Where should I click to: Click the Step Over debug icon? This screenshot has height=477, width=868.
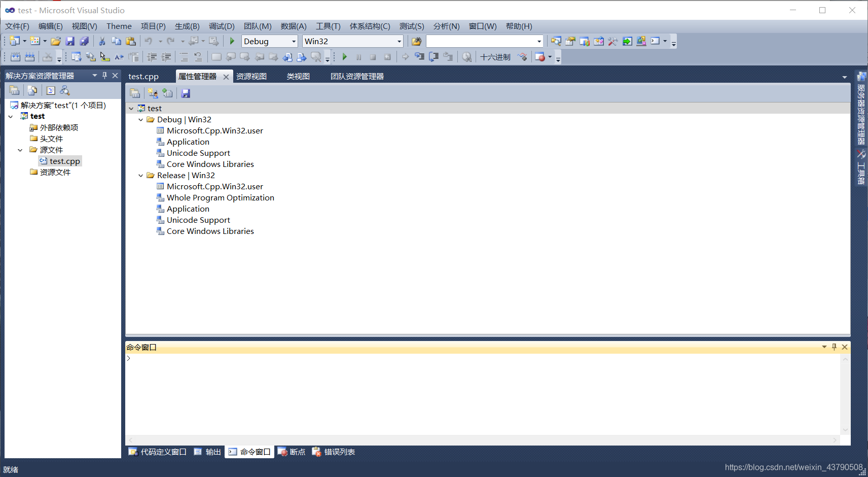click(x=433, y=57)
